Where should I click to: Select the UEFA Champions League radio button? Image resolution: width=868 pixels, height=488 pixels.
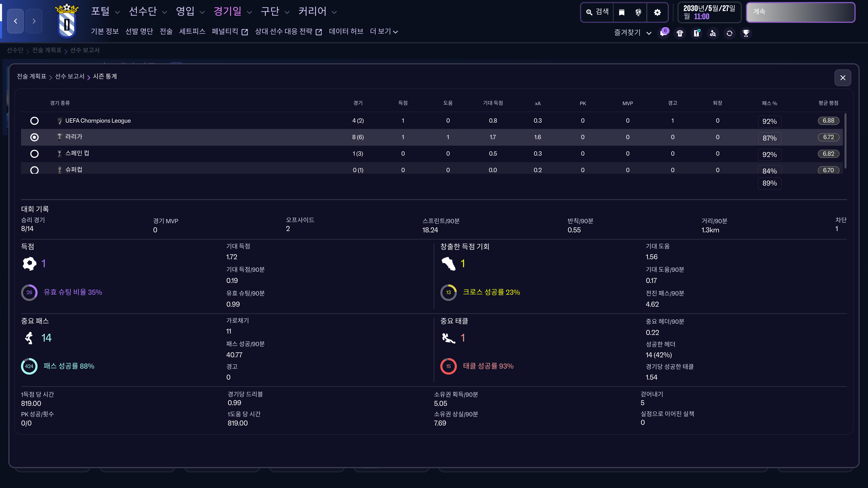click(34, 121)
